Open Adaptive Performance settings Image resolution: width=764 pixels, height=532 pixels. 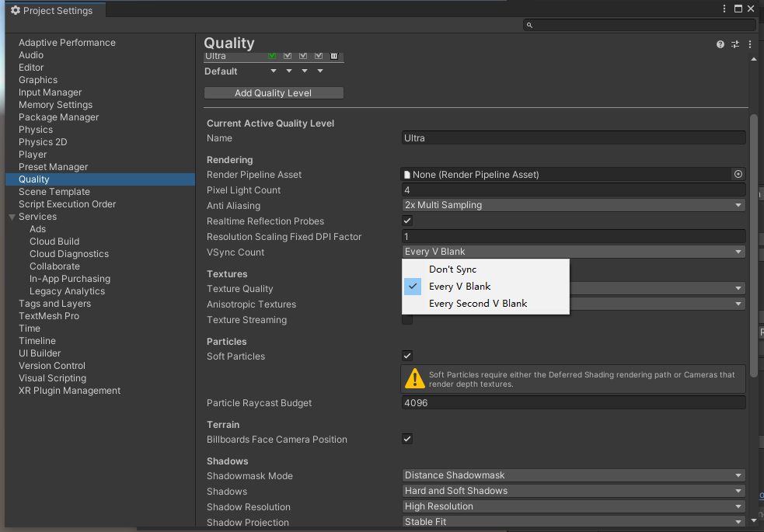(67, 43)
